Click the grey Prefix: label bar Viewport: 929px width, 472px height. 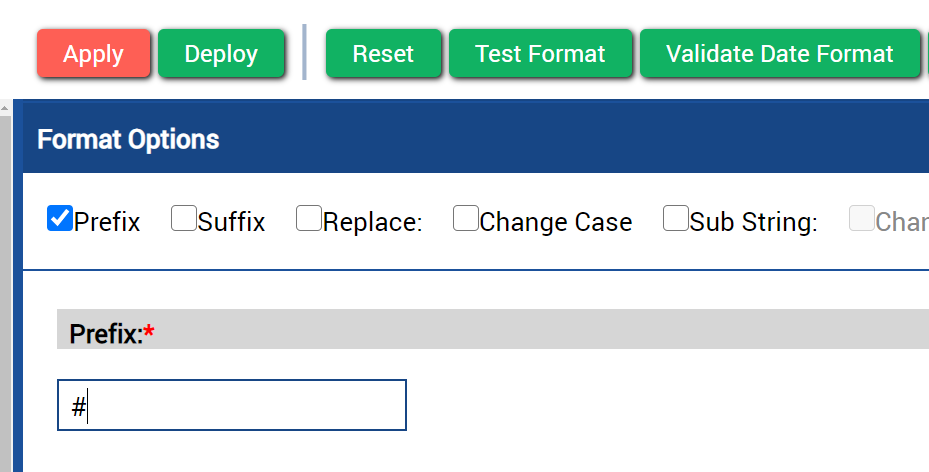(493, 329)
